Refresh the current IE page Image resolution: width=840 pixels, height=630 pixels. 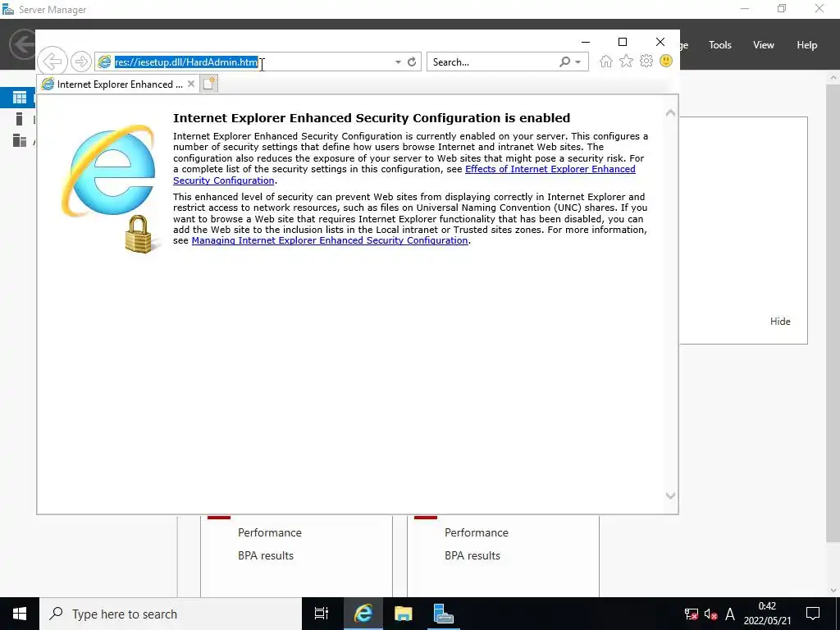(x=412, y=62)
